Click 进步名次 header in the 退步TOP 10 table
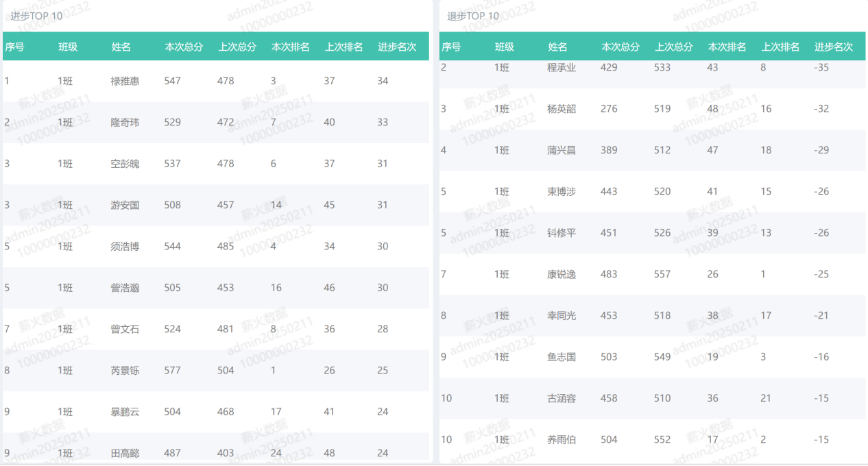The width and height of the screenshot is (868, 466). 834,47
